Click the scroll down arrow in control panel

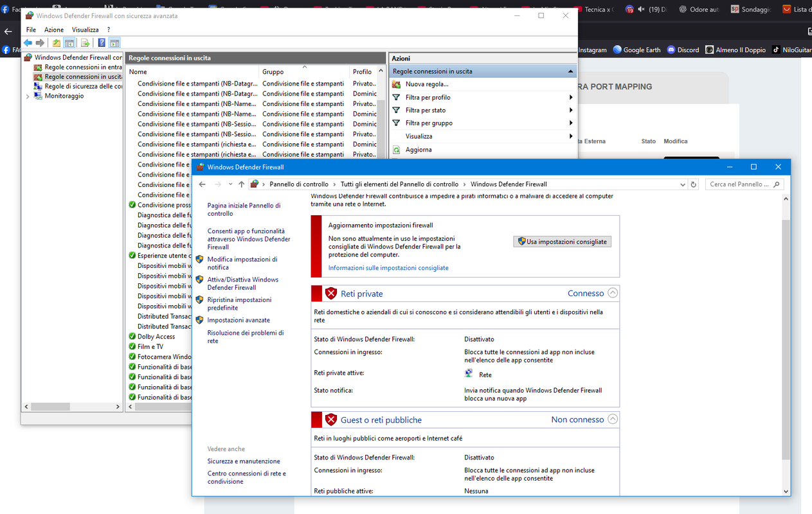[786, 491]
